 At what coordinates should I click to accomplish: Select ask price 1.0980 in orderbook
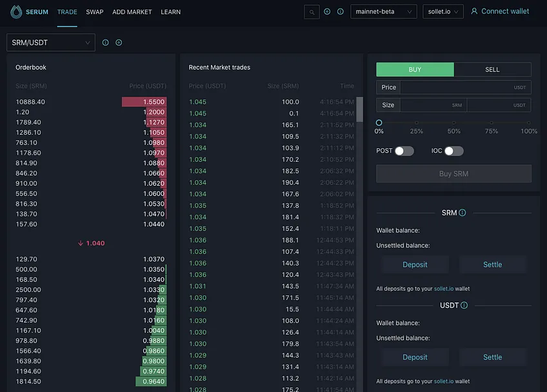coord(154,142)
